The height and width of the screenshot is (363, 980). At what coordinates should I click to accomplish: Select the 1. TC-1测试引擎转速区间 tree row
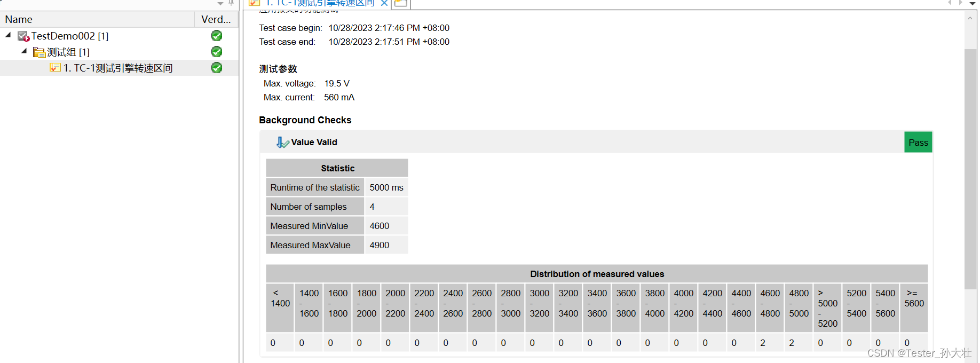(118, 68)
